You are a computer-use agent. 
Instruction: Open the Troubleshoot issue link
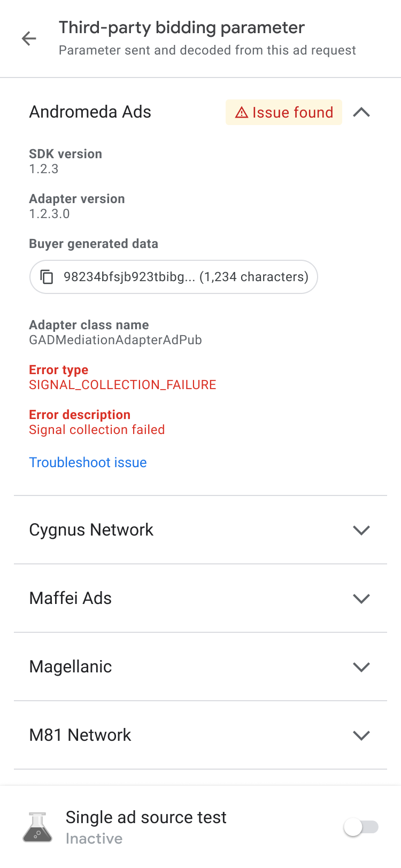click(x=88, y=462)
